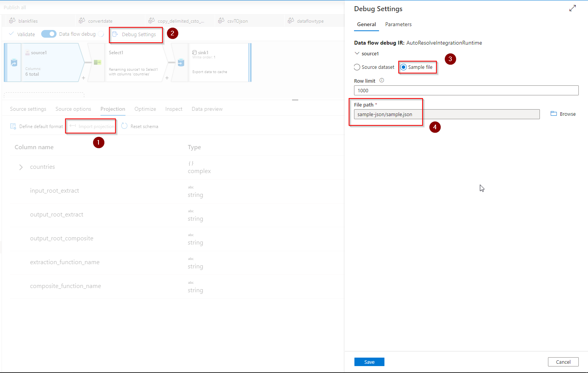Add a transformation after Select1 with the plus

pos(167,78)
